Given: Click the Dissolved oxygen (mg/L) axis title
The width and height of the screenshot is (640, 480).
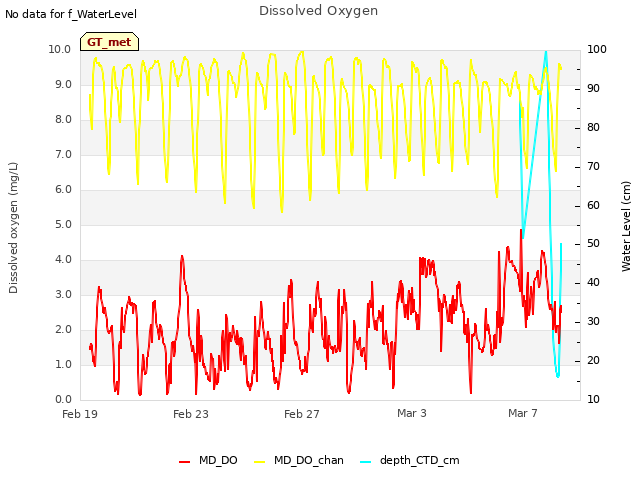Looking at the screenshot, I should click(x=13, y=228).
